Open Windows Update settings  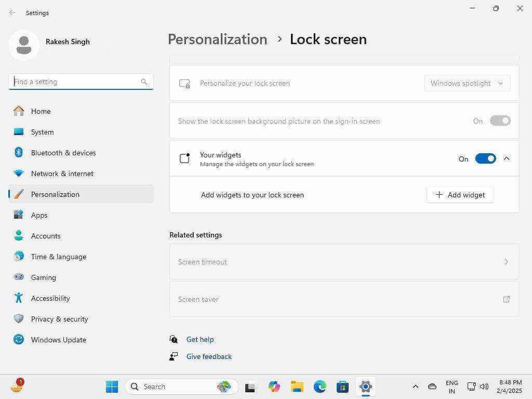58,340
